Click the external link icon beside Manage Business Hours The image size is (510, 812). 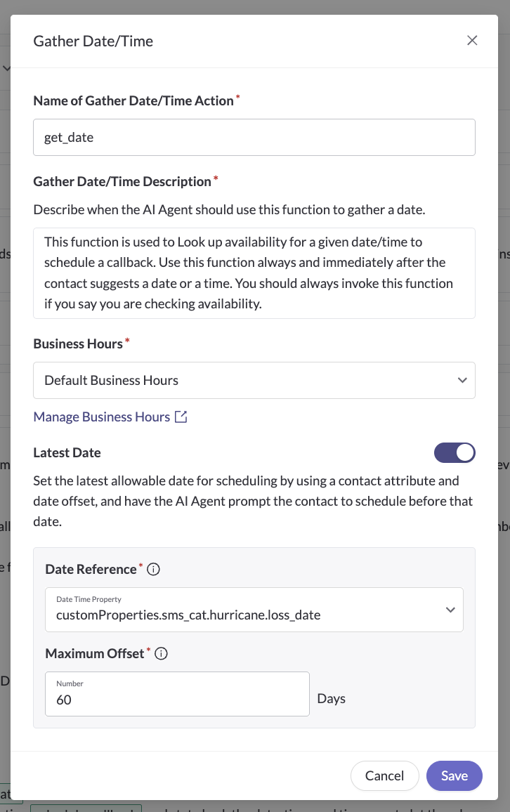click(x=181, y=417)
